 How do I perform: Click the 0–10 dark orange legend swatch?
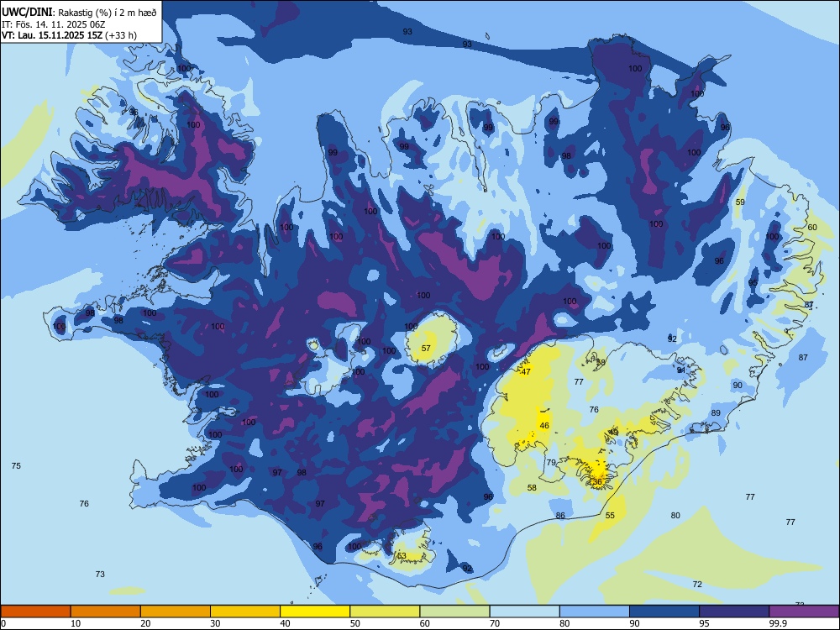tap(35, 612)
